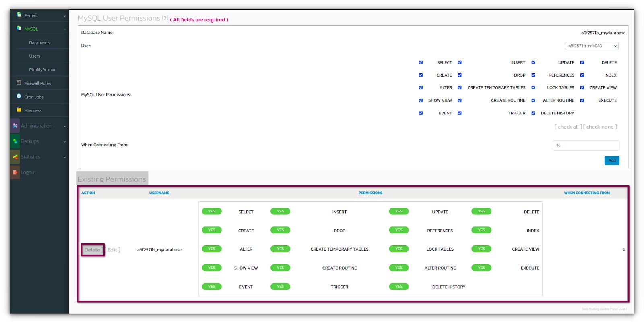Image resolution: width=644 pixels, height=324 pixels.
Task: Disable the DROP permission checkbox
Action: [460, 75]
